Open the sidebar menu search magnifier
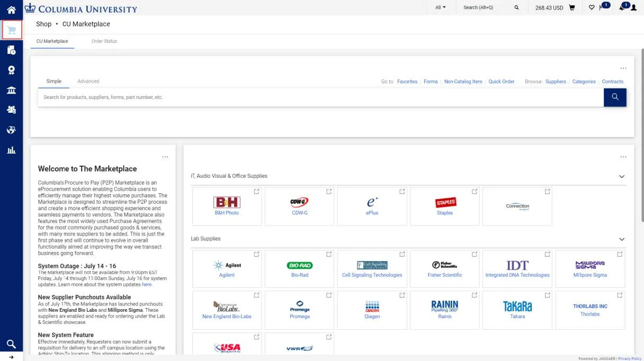Image resolution: width=644 pixels, height=361 pixels. [x=11, y=344]
